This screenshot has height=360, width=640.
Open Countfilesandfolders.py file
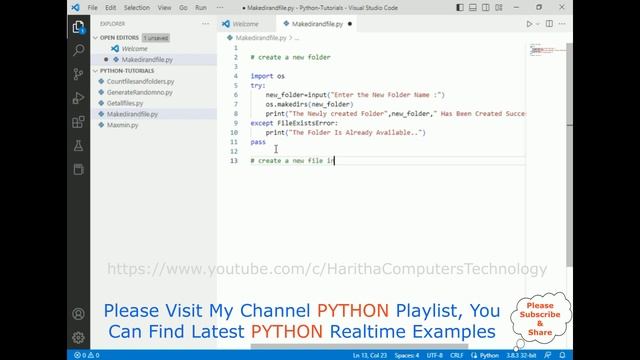[x=140, y=81]
